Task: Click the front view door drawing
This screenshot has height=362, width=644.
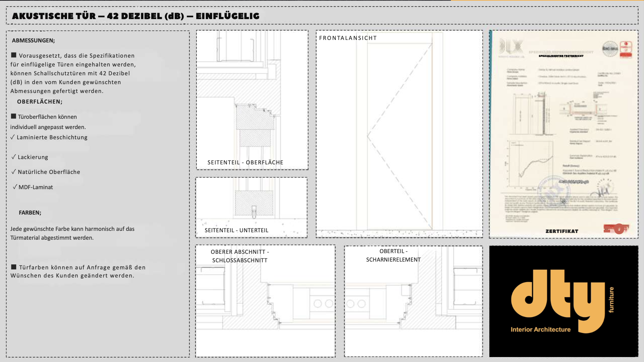Action: (x=399, y=134)
